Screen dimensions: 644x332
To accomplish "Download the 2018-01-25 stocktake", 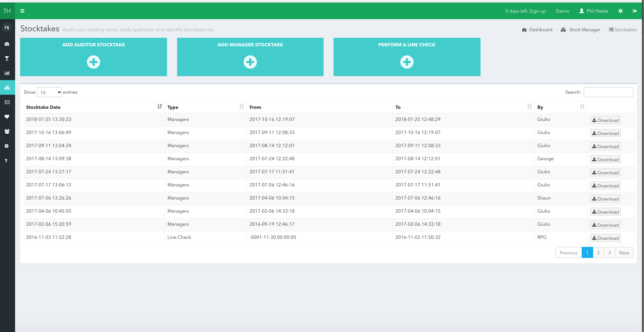I will (605, 120).
